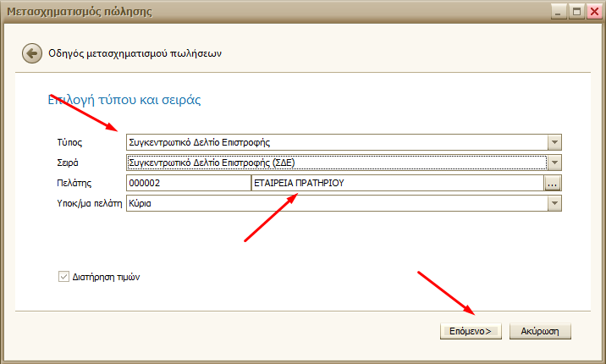
Task: Click the Μετασχηματισμός πώλησης title bar
Action: tap(254, 10)
